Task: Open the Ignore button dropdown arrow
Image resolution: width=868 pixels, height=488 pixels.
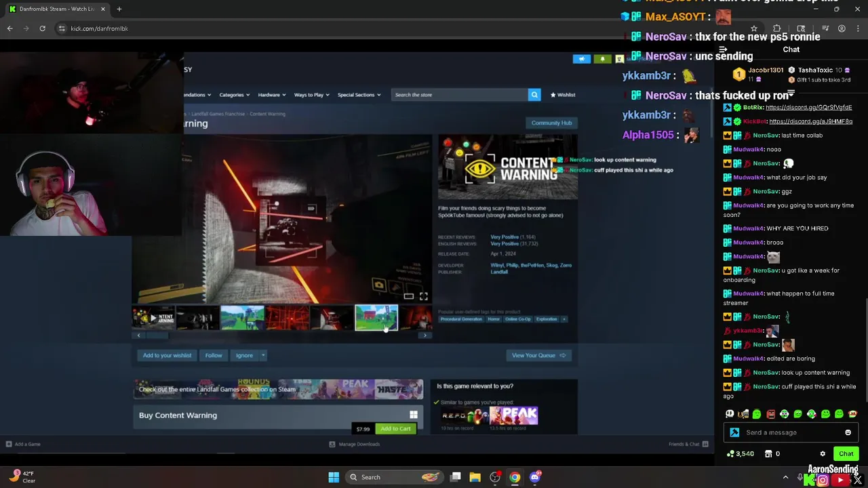Action: pyautogui.click(x=263, y=355)
